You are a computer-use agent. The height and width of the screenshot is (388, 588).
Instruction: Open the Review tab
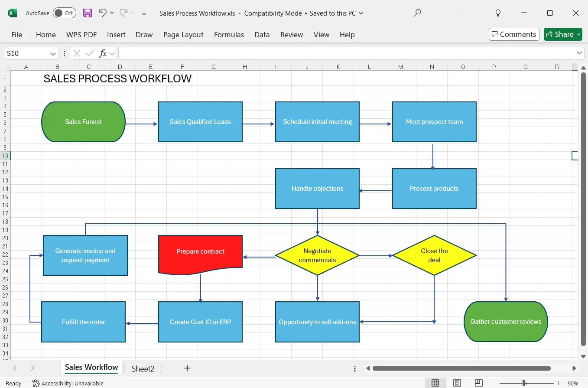pos(292,35)
